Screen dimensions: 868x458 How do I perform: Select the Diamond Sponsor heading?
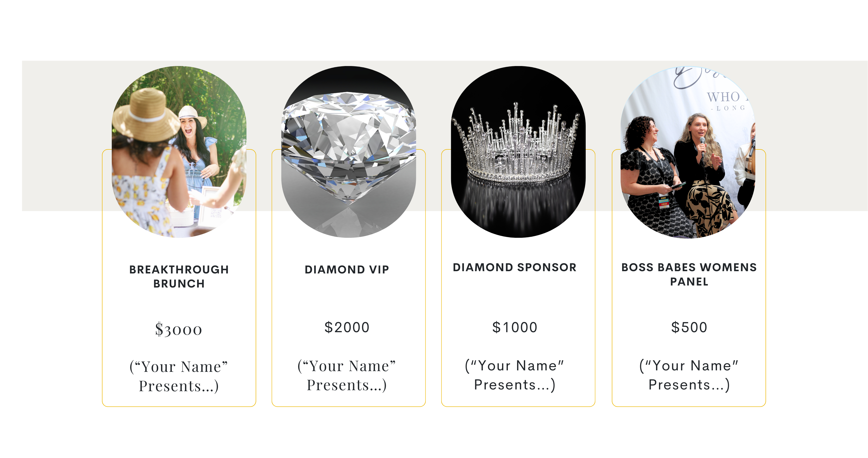[515, 267]
